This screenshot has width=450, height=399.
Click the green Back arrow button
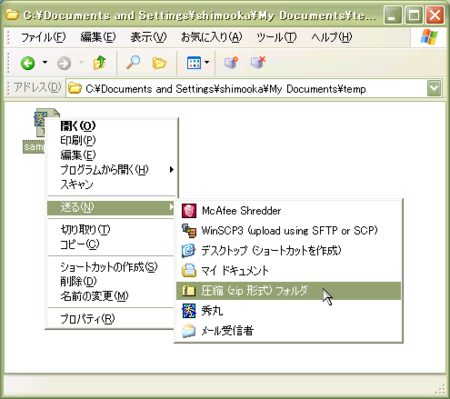[x=28, y=63]
